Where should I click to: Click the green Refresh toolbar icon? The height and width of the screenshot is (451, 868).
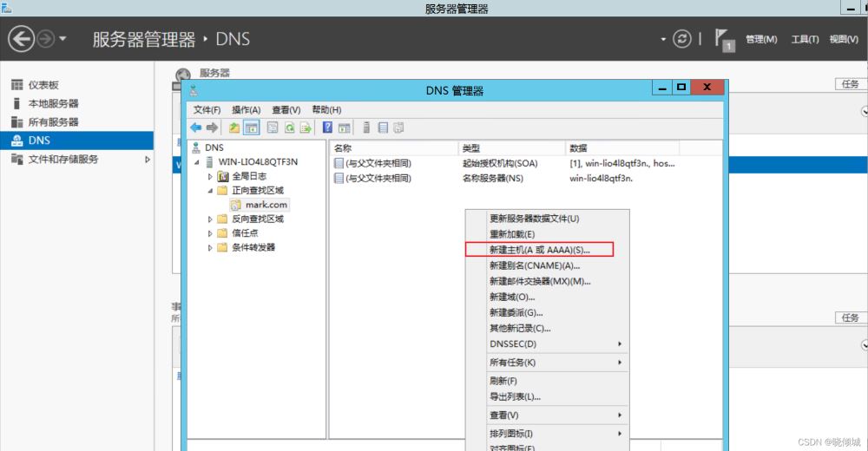tap(290, 127)
